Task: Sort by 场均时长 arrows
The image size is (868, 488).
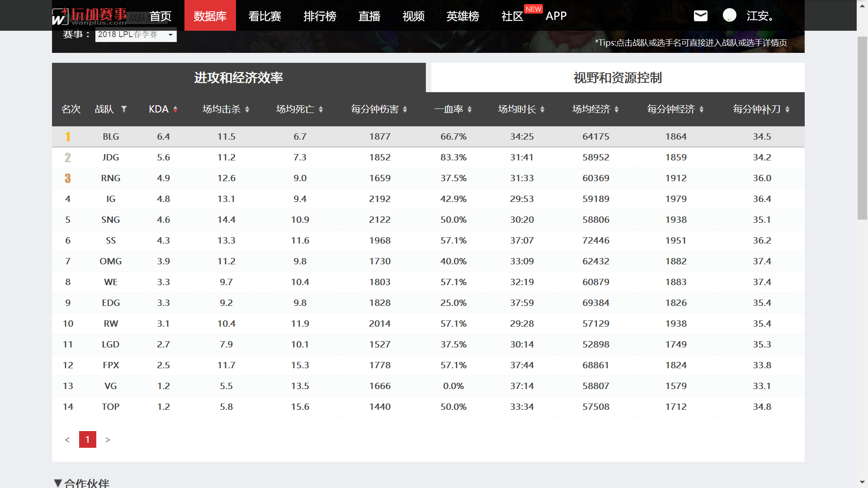Action: click(542, 109)
